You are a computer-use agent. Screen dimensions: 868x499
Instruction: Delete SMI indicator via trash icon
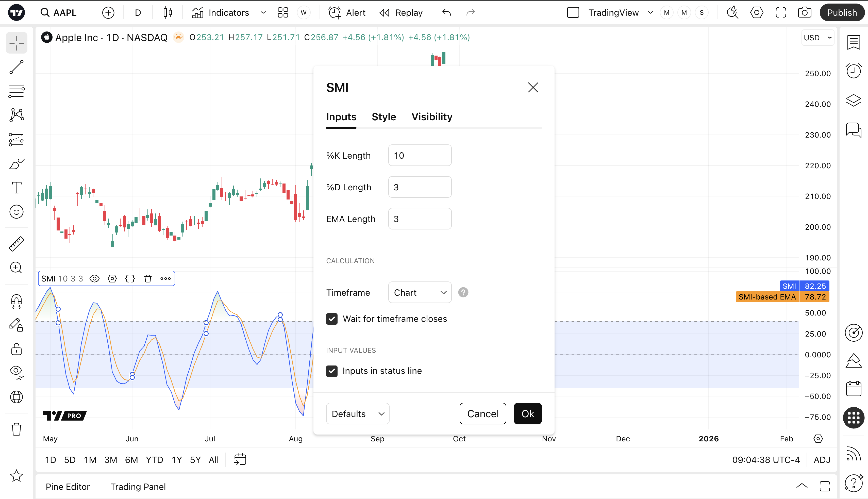[148, 279]
